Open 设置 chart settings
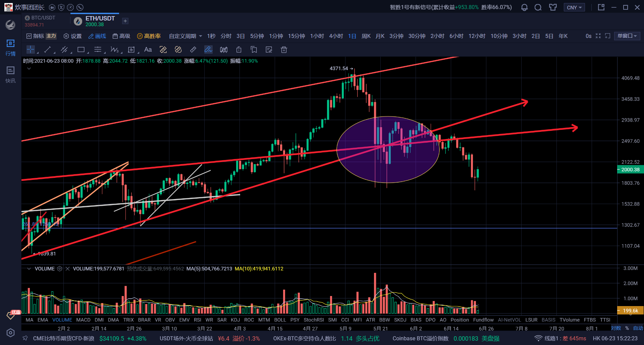Viewport: 644px width, 345px height. (73, 36)
